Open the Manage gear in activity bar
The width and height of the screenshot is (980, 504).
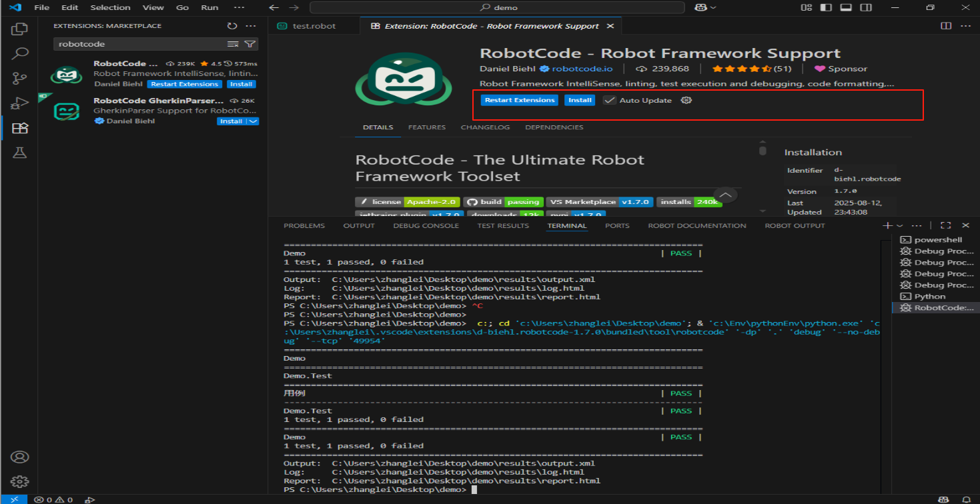[20, 481]
